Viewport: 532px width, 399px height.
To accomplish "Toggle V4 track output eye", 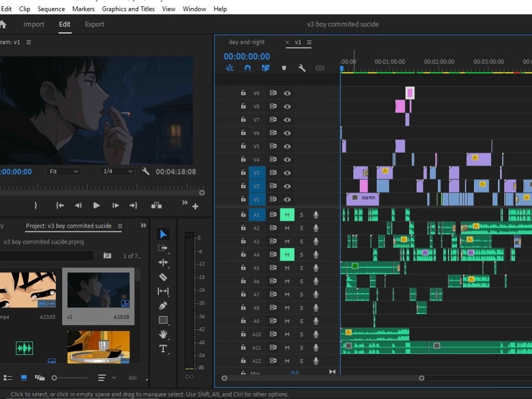I will pyautogui.click(x=287, y=160).
